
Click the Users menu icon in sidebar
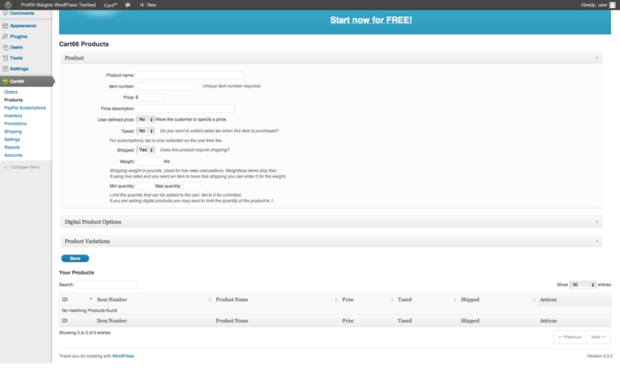[5, 47]
